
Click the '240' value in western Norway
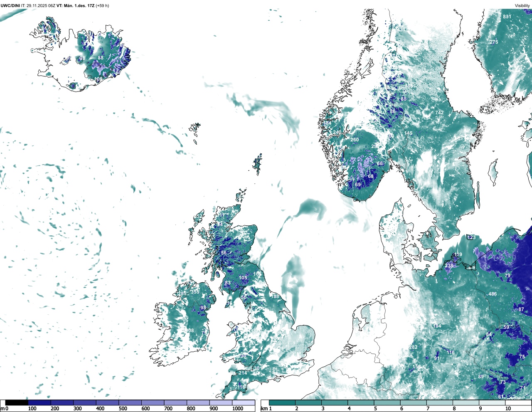point(337,133)
